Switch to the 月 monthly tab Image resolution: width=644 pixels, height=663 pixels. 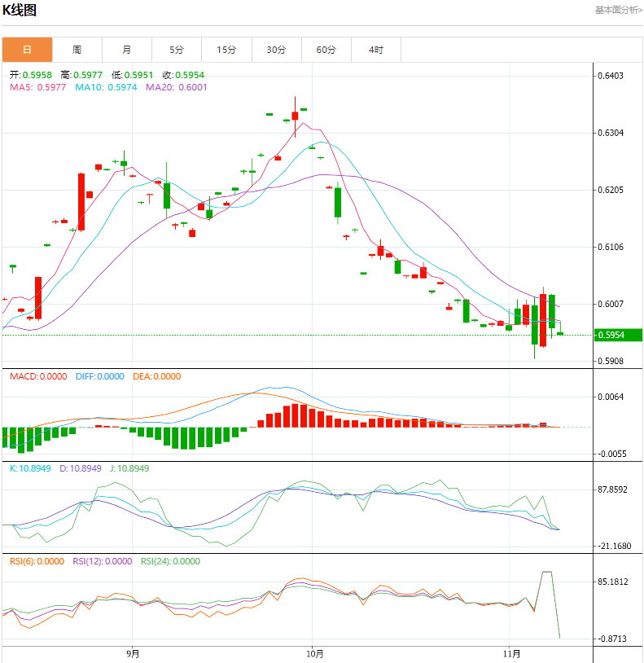pos(127,50)
